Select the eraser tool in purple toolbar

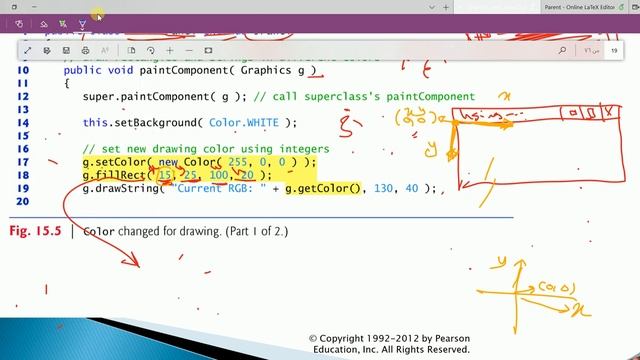(44, 24)
